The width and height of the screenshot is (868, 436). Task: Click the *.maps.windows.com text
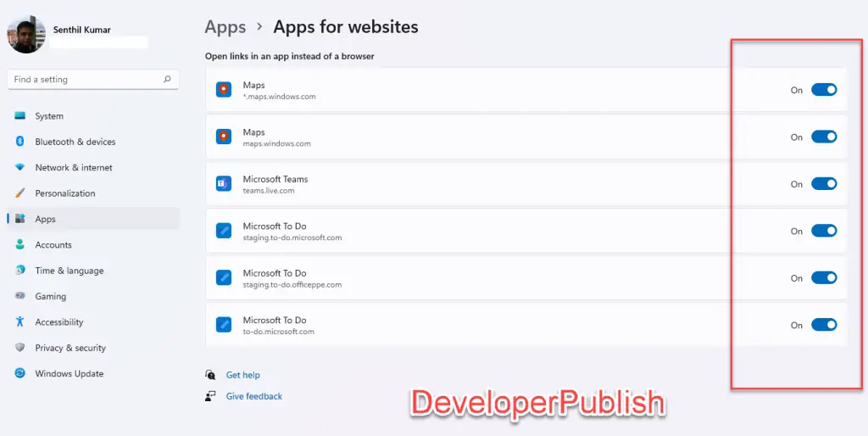[279, 97]
